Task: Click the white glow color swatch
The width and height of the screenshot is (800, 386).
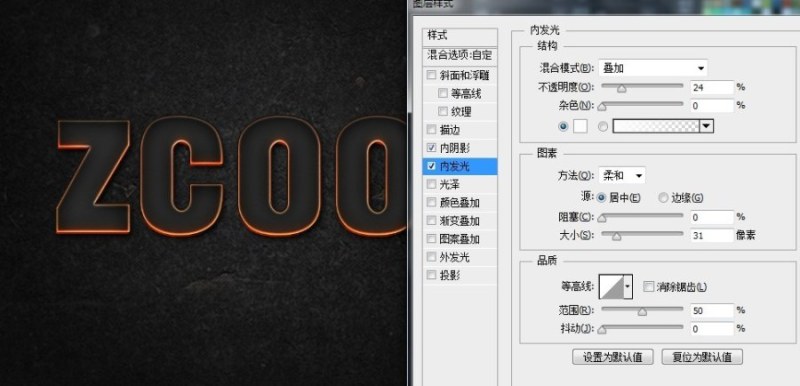Action: tap(580, 126)
